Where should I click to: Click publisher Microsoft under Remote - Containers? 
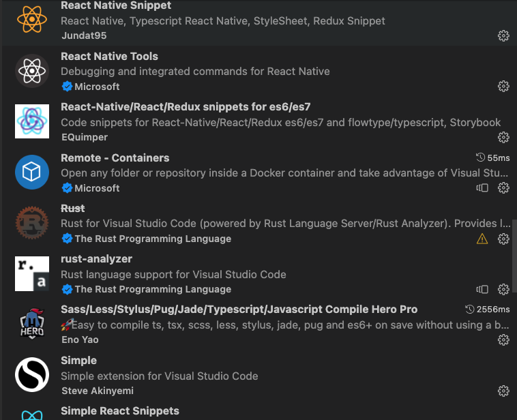pos(97,188)
